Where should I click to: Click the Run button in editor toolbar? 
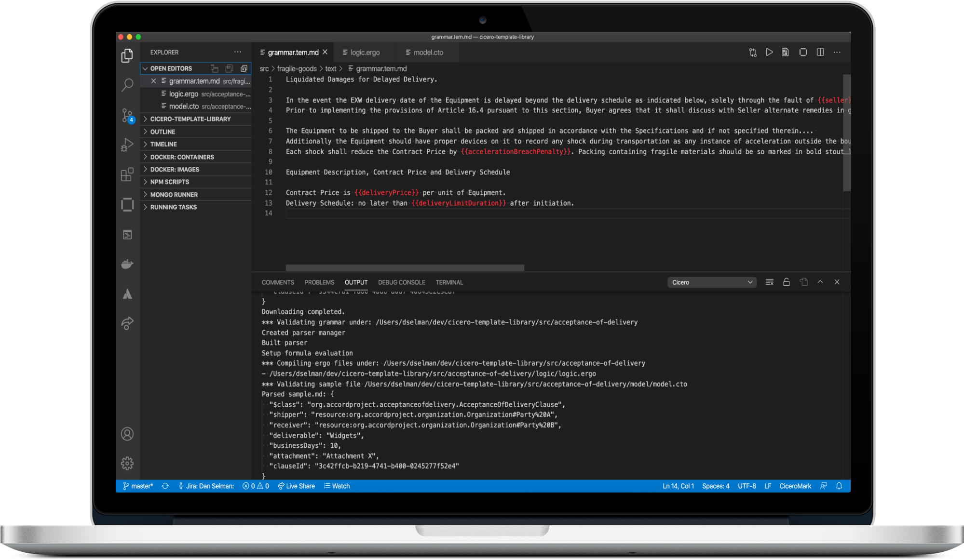pos(770,52)
